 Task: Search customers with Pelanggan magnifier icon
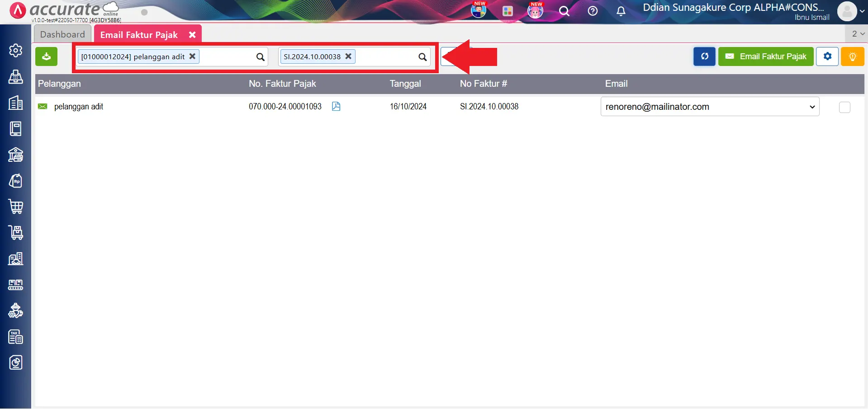click(261, 57)
